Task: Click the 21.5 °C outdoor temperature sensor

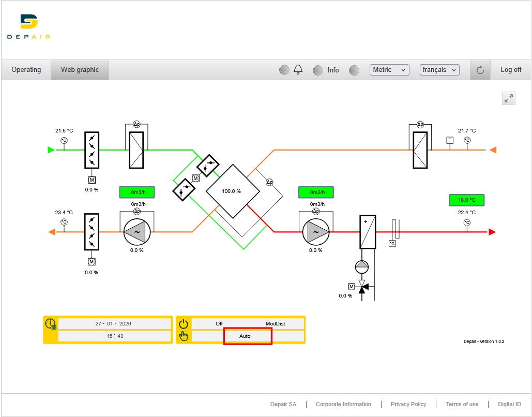Action: pos(64,141)
